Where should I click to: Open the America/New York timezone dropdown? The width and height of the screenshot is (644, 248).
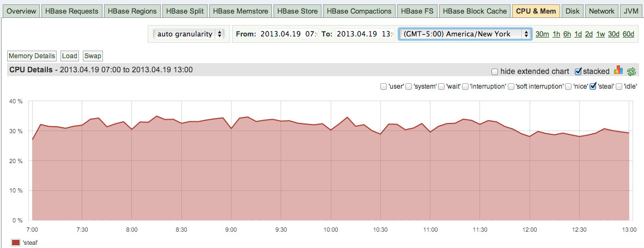465,34
